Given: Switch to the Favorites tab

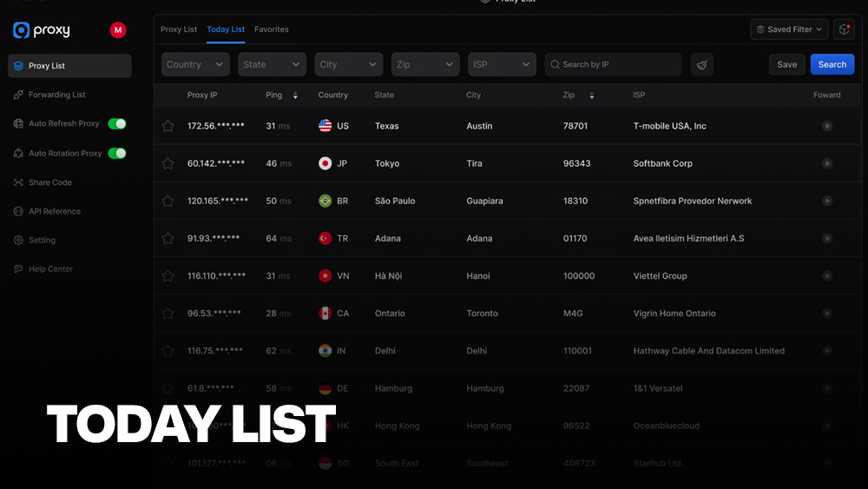Looking at the screenshot, I should click(271, 30).
